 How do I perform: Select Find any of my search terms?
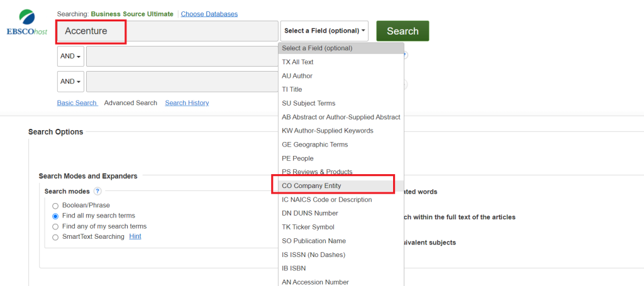pos(55,226)
